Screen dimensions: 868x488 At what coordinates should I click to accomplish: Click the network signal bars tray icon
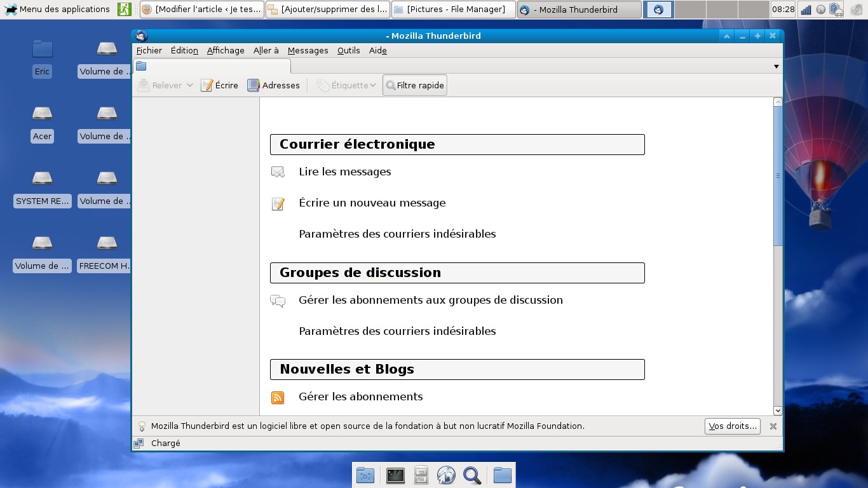806,9
